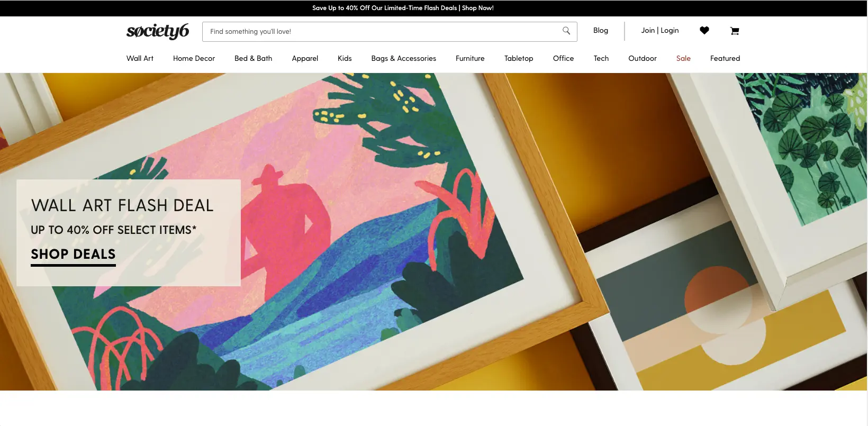The width and height of the screenshot is (868, 426).
Task: Open the Sale menu item
Action: [x=683, y=58]
